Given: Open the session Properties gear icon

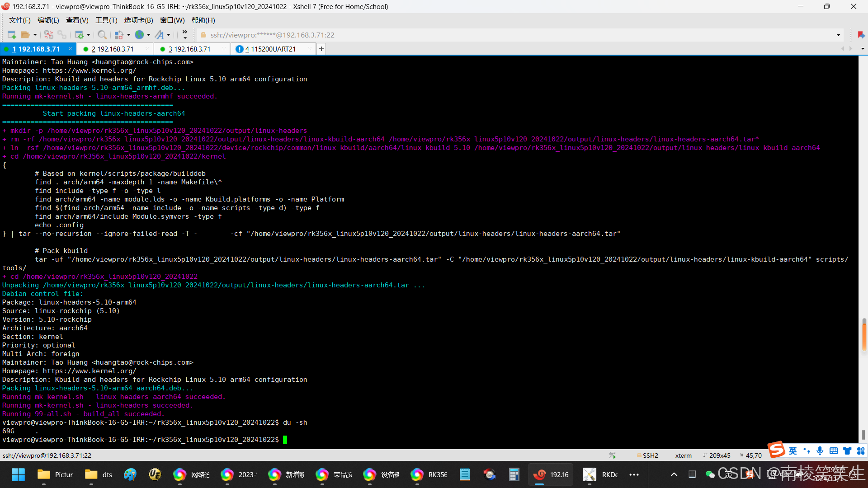Looking at the screenshot, I should tap(79, 35).
